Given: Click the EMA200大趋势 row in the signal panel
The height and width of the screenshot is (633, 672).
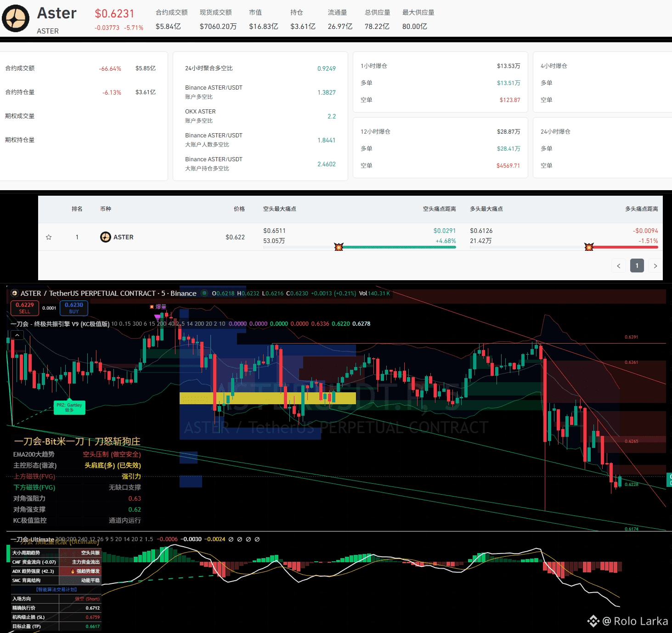Looking at the screenshot, I should [77, 454].
